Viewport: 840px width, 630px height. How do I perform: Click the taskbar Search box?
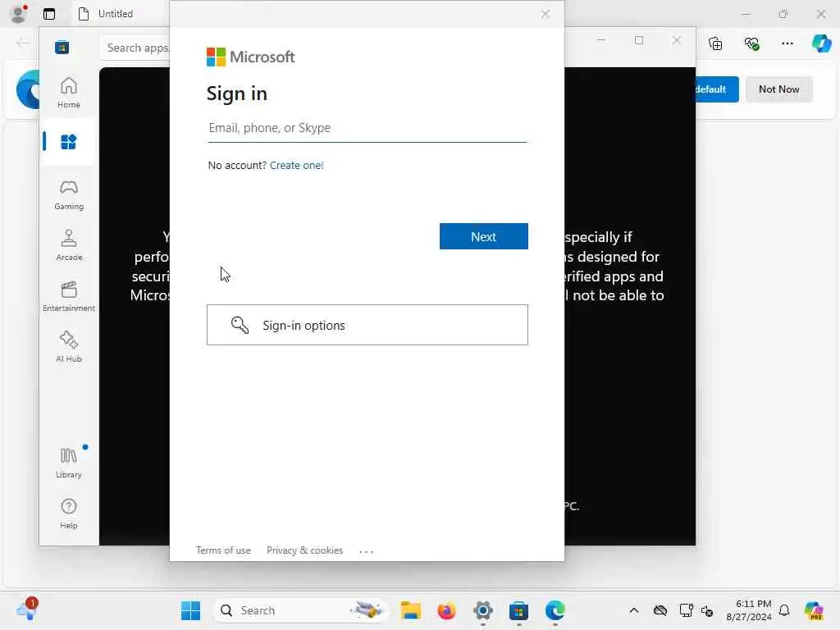coord(300,610)
